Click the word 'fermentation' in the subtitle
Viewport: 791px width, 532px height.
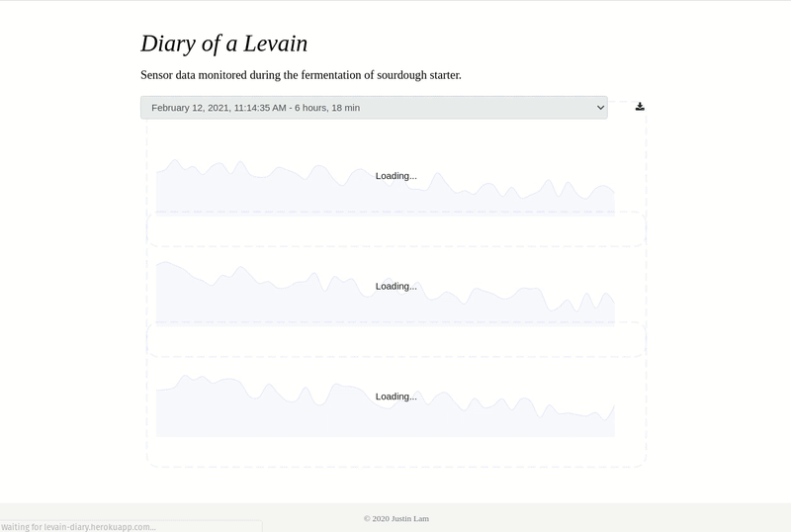coord(315,75)
